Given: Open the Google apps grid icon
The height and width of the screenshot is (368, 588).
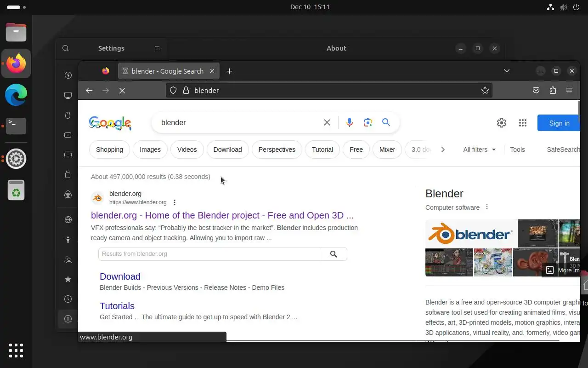Looking at the screenshot, I should [x=523, y=123].
